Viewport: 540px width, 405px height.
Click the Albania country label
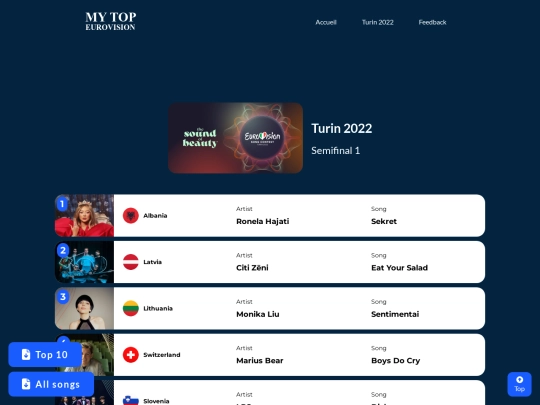(x=155, y=216)
